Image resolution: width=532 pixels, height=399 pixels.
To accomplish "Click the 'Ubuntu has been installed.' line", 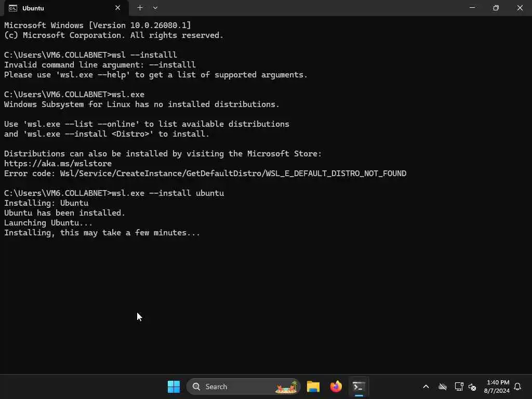I will click(x=64, y=212).
